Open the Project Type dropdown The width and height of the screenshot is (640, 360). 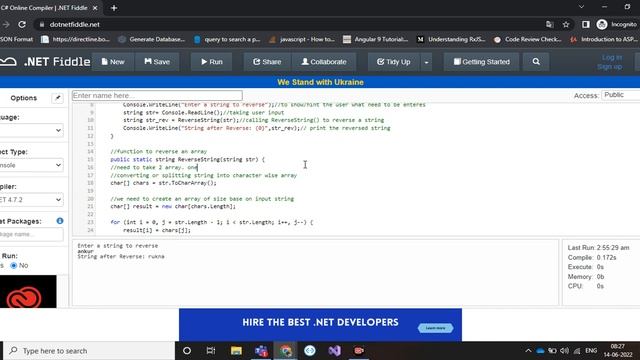pyautogui.click(x=32, y=165)
